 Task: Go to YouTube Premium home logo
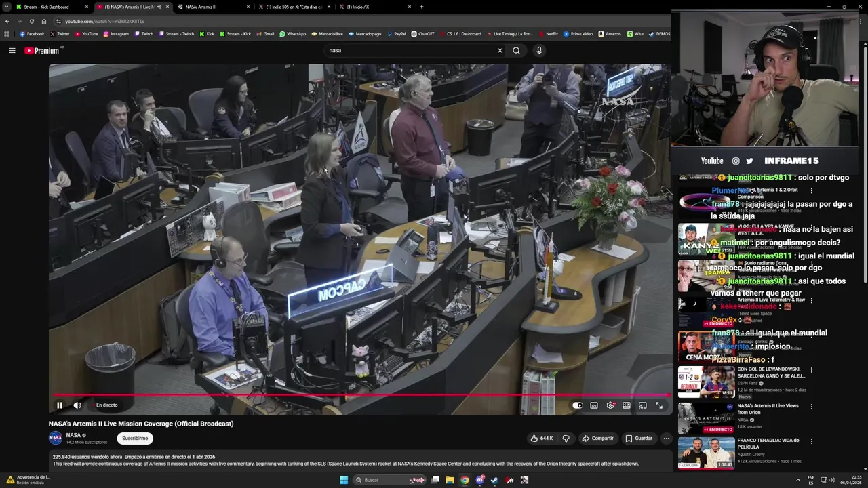(x=42, y=50)
